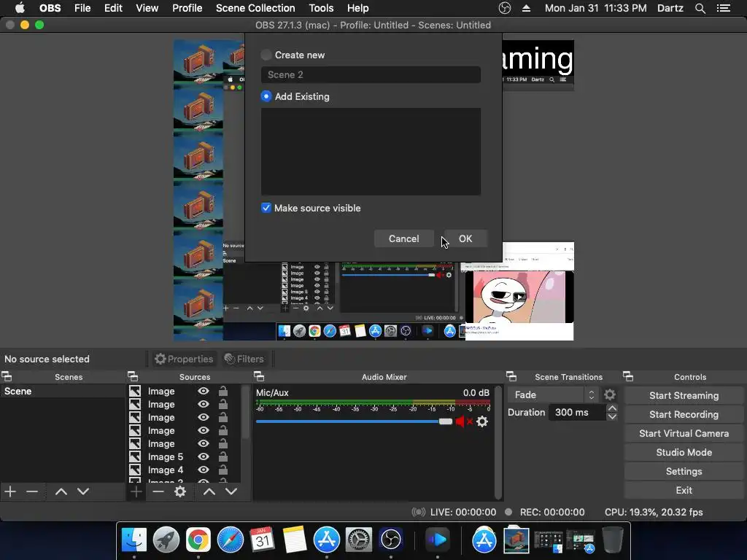Toggle lock for Image 5 source
This screenshot has height=560, width=747.
coord(223,456)
